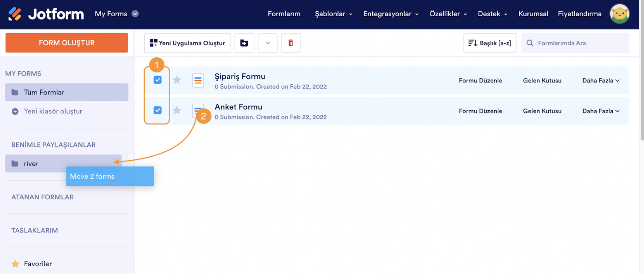The width and height of the screenshot is (644, 275).
Task: Click the Move 2 forms tooltip
Action: point(110,177)
